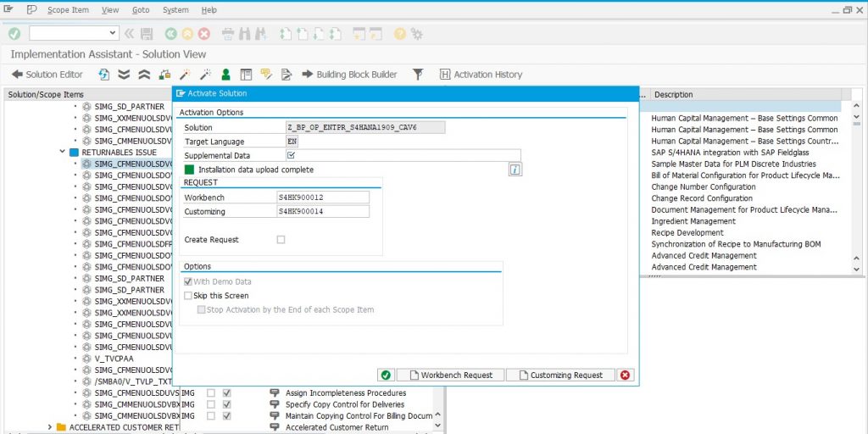Click the Workbench request input field

[323, 198]
